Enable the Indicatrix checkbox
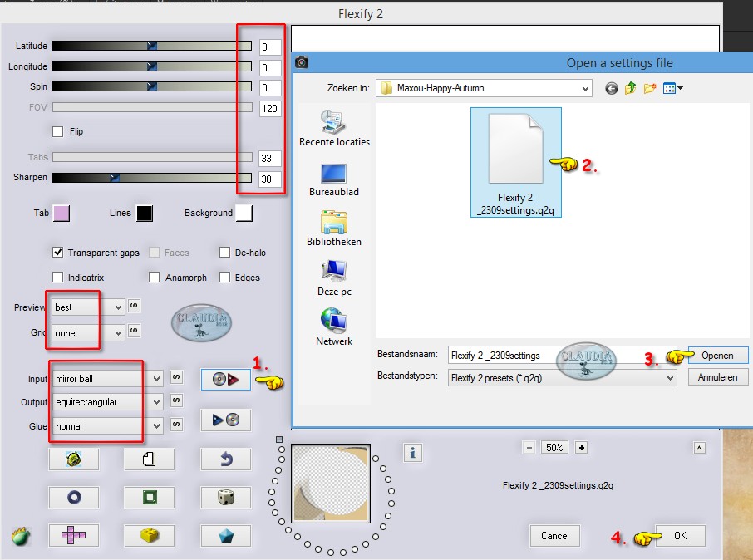753x560 pixels. 57,278
